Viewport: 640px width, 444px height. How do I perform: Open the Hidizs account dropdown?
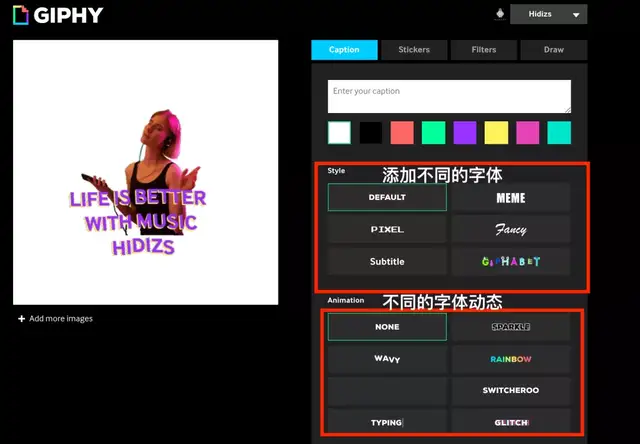[x=548, y=14]
